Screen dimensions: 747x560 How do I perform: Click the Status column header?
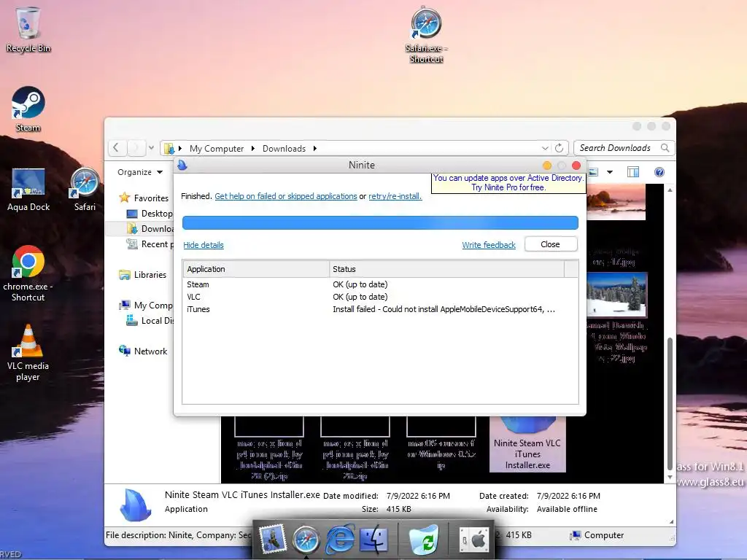(x=446, y=269)
